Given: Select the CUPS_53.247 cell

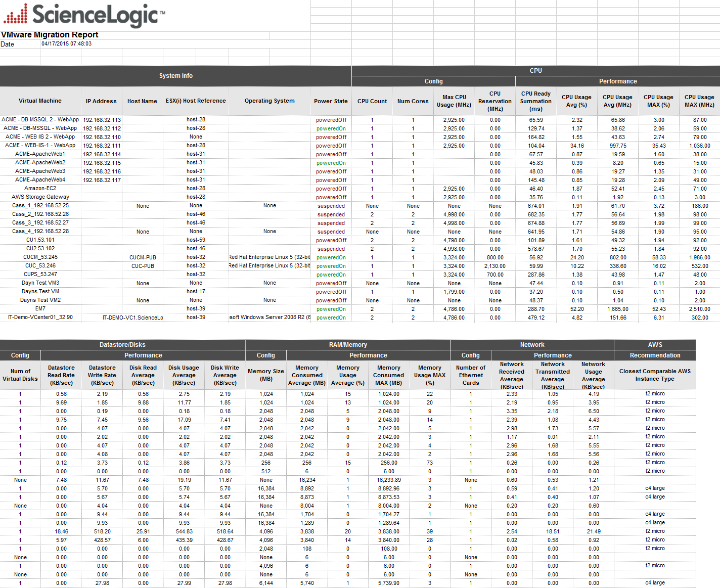Looking at the screenshot, I should click(x=40, y=275).
